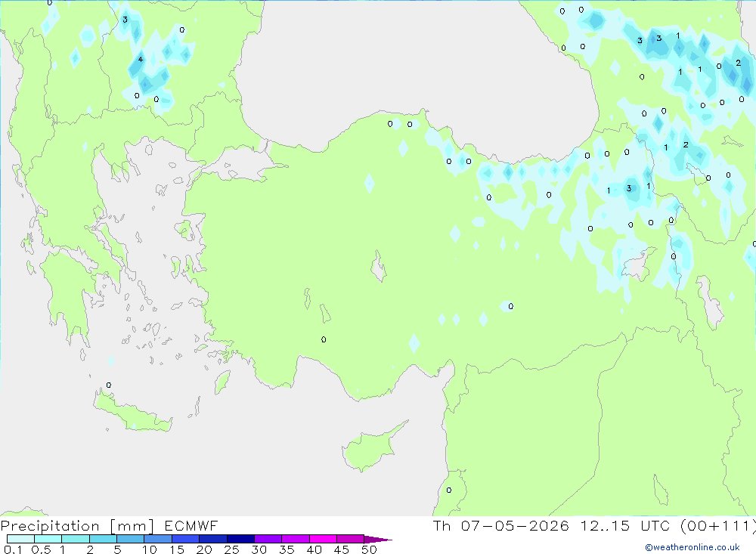Click the 'Precipitation [mm]' title text
Image resolution: width=756 pixels, height=554 pixels.
(x=77, y=526)
